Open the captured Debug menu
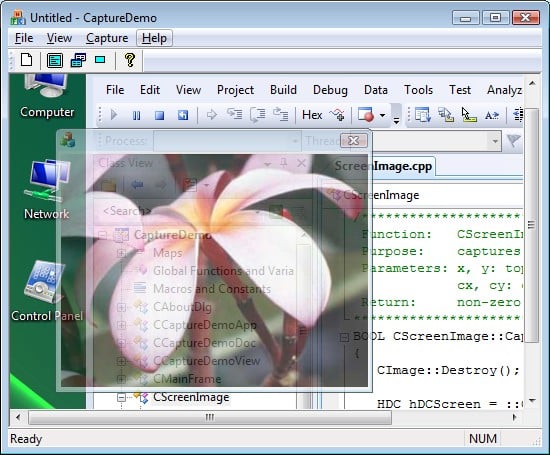The height and width of the screenshot is (455, 550). click(x=330, y=90)
